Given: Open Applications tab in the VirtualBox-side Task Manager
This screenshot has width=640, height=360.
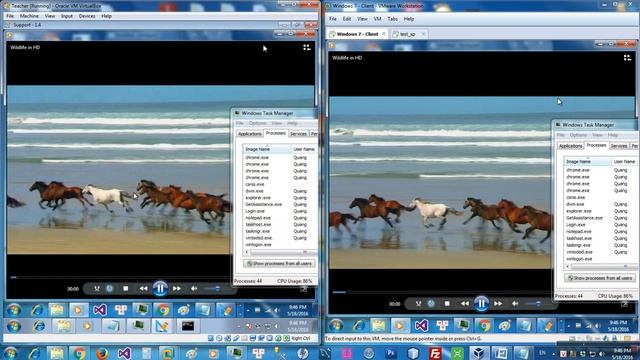Looking at the screenshot, I should (x=249, y=134).
